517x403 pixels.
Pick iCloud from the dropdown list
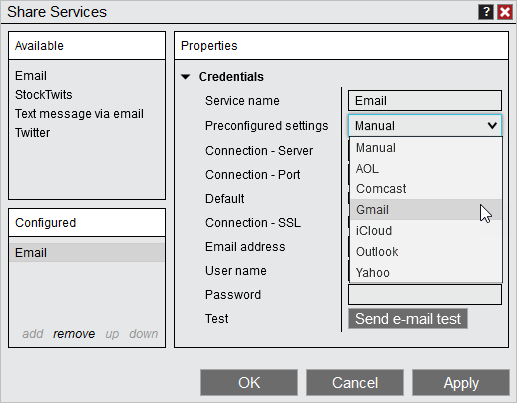pos(425,231)
